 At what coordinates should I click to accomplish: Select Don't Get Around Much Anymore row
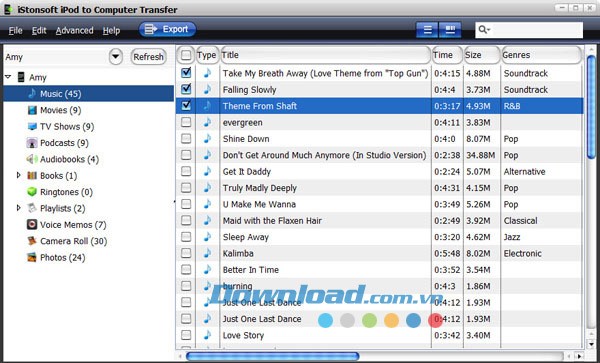379,155
